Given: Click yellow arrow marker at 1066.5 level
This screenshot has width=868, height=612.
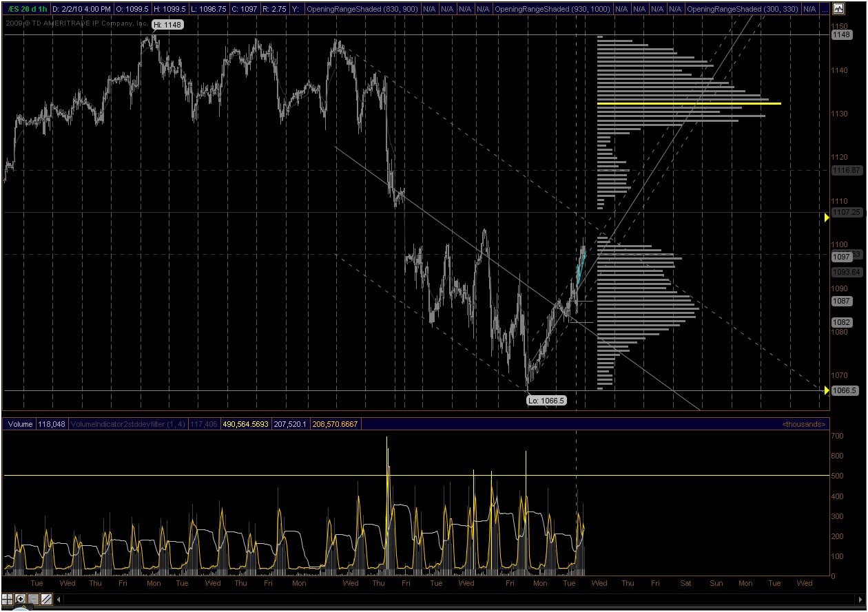Looking at the screenshot, I should (x=827, y=390).
